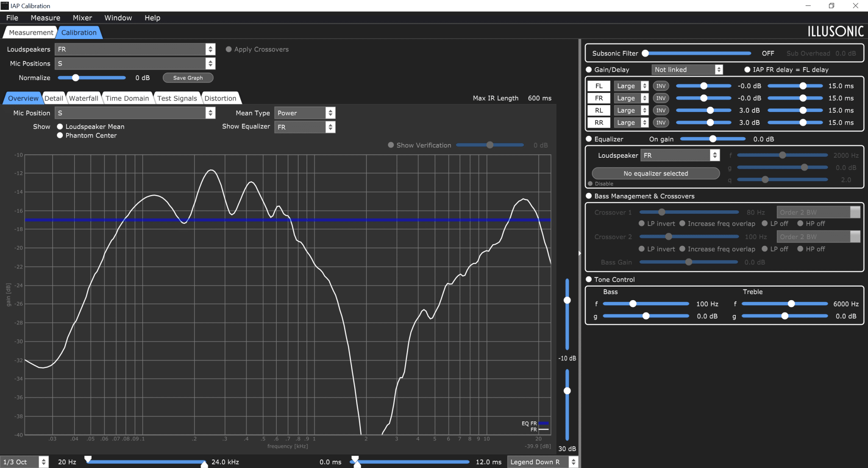868x468 pixels.
Task: Click the IAP Calibration app icon in title bar
Action: click(x=5, y=6)
